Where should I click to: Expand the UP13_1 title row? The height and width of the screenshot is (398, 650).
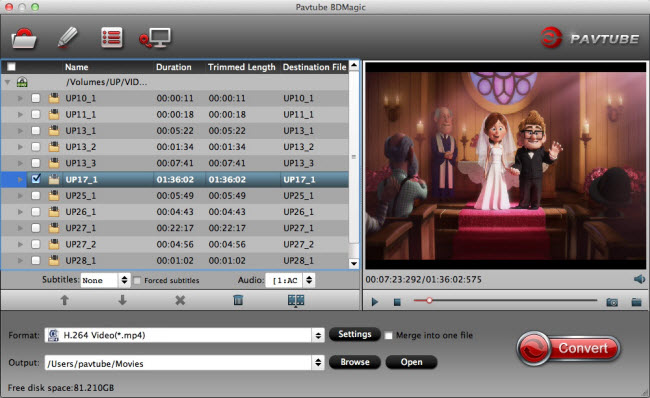[x=20, y=131]
